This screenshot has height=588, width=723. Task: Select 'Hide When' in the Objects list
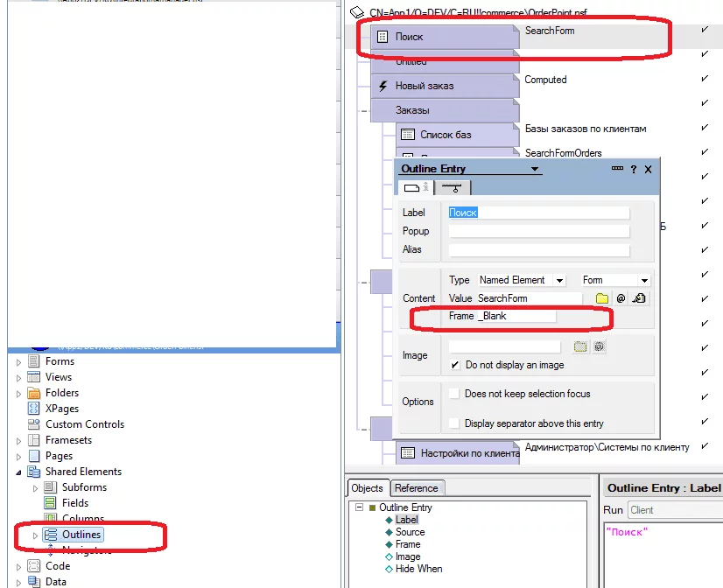[x=419, y=569]
